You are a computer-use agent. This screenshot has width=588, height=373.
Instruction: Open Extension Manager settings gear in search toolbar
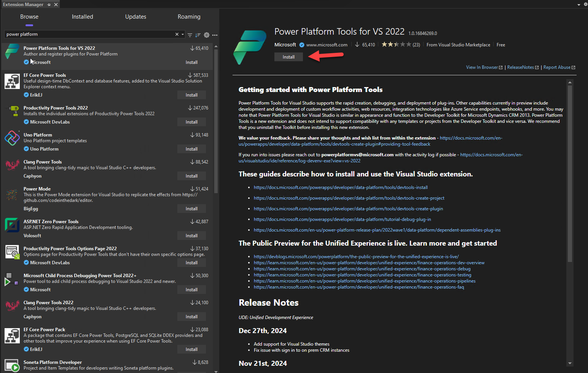click(x=207, y=35)
